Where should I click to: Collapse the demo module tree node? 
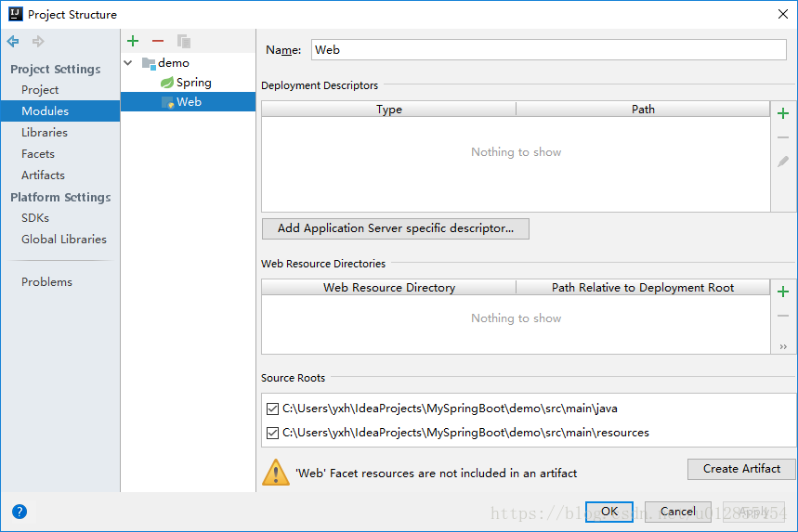click(128, 63)
